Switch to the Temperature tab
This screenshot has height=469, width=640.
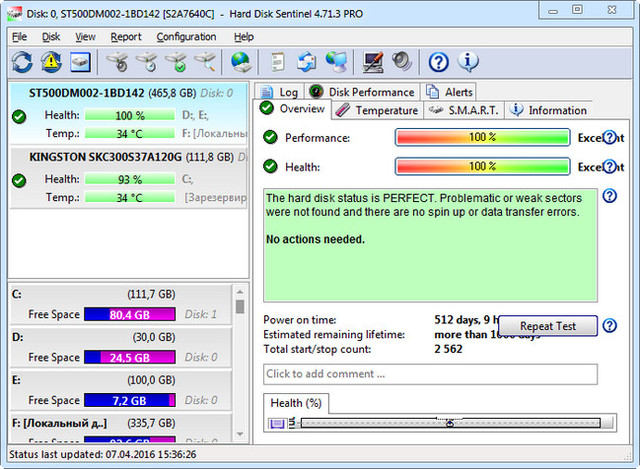(x=378, y=110)
